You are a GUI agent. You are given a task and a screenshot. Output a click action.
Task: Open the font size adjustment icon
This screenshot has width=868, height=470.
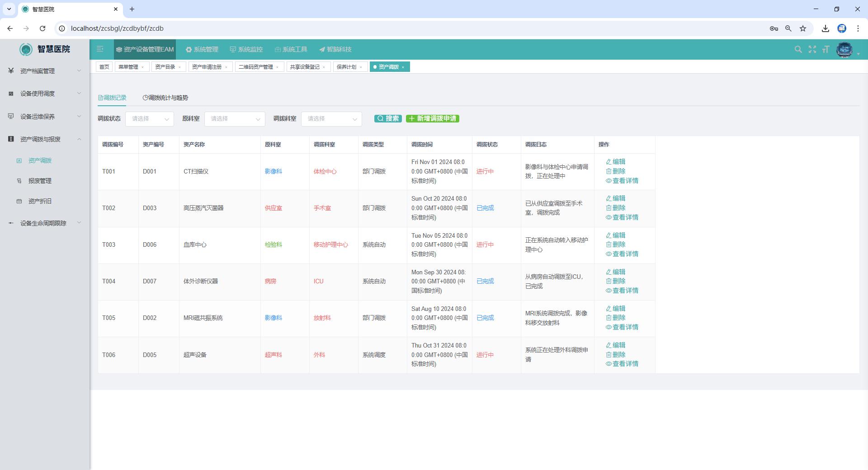pos(826,49)
